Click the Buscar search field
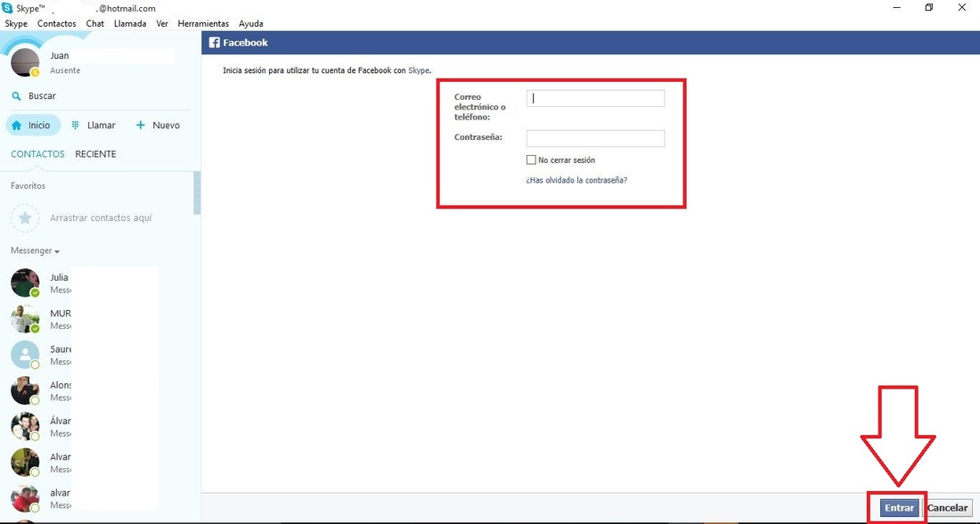Screen dimensions: 980x524 (x=100, y=96)
